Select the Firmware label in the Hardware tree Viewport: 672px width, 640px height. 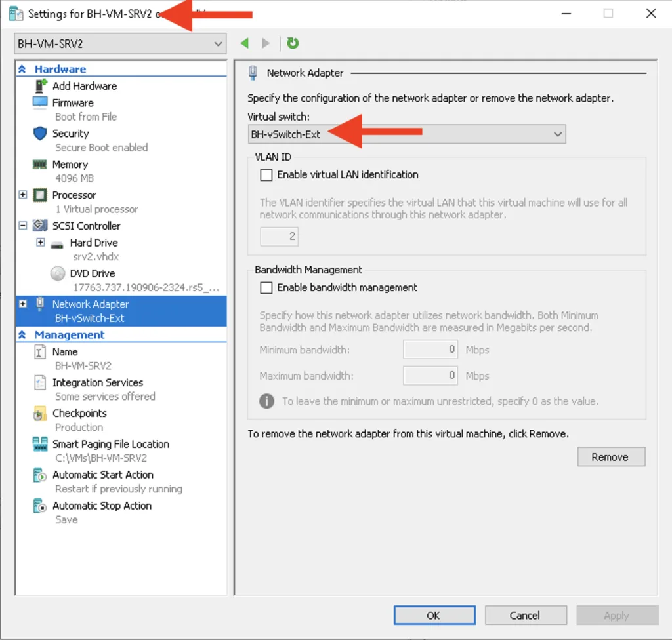[73, 103]
